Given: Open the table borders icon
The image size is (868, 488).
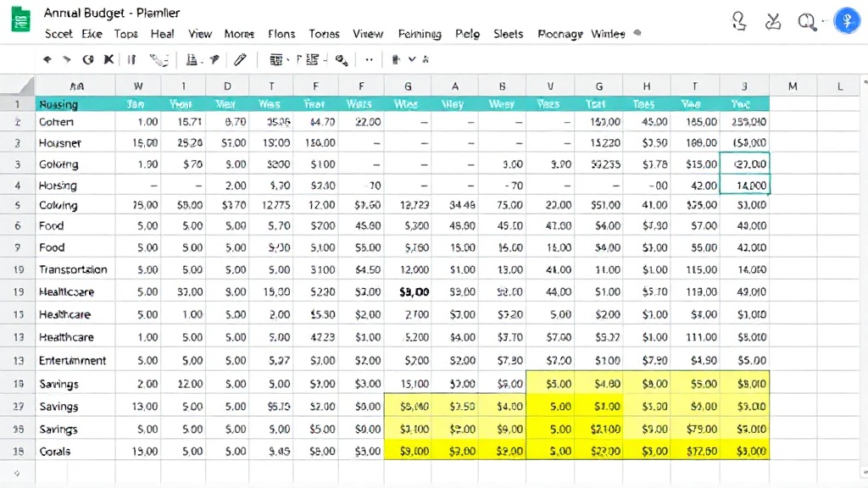Looking at the screenshot, I should [275, 60].
